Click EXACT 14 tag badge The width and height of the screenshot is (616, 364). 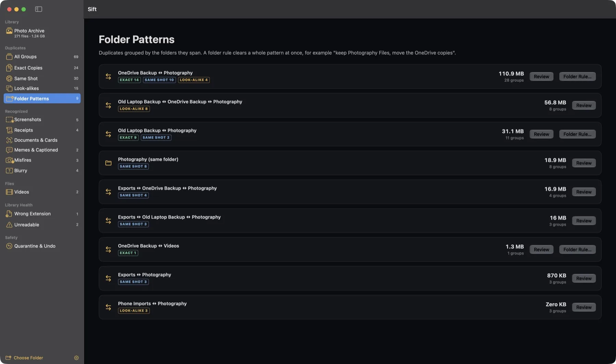pos(129,80)
